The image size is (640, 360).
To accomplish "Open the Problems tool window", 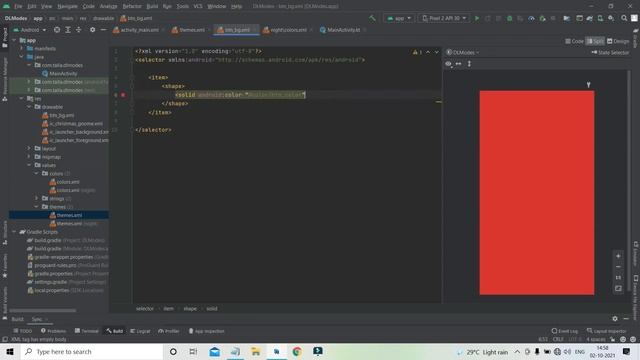I will click(53, 331).
